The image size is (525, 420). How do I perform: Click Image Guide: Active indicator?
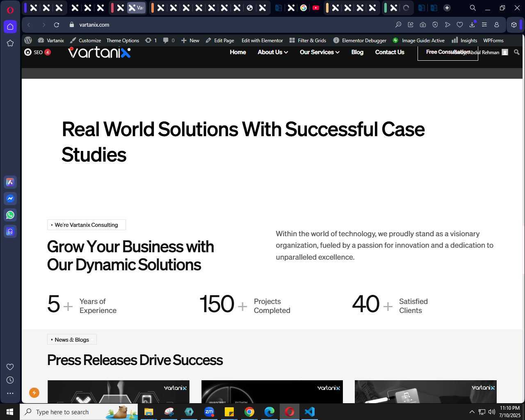click(x=418, y=40)
